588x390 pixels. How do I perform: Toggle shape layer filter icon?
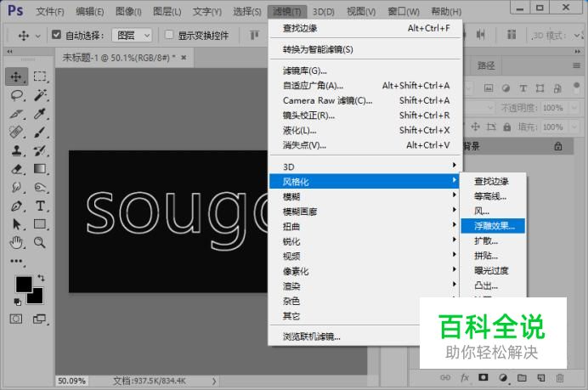(x=540, y=88)
